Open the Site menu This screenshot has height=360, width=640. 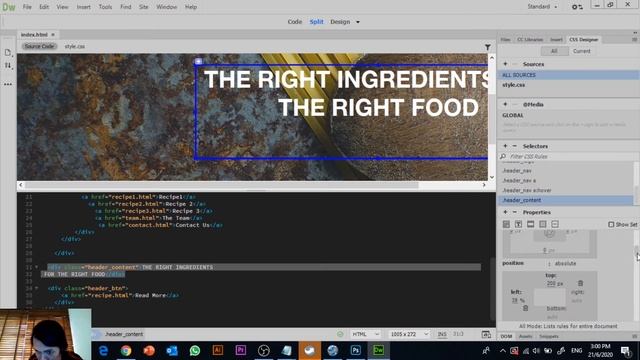144,7
